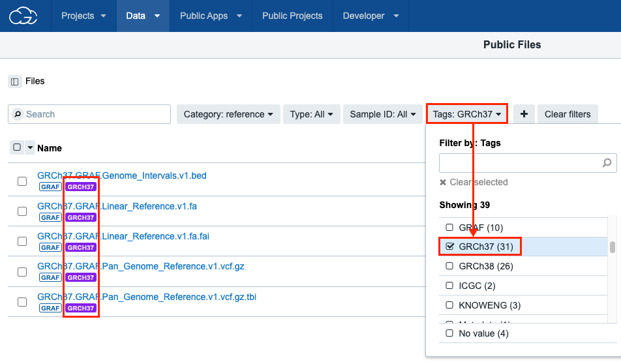Click the Files label beside the panel icon
621x364 pixels.
(35, 81)
